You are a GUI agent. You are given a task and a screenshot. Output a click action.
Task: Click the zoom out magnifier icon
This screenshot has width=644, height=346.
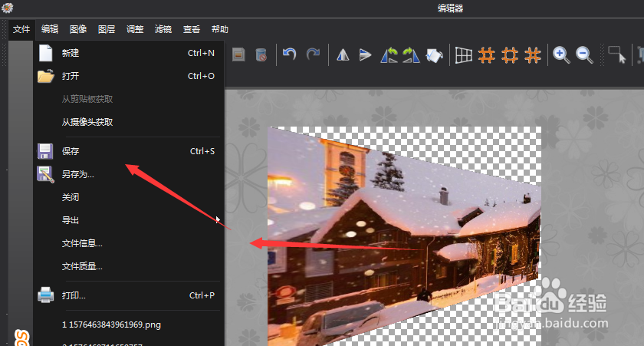pos(584,55)
